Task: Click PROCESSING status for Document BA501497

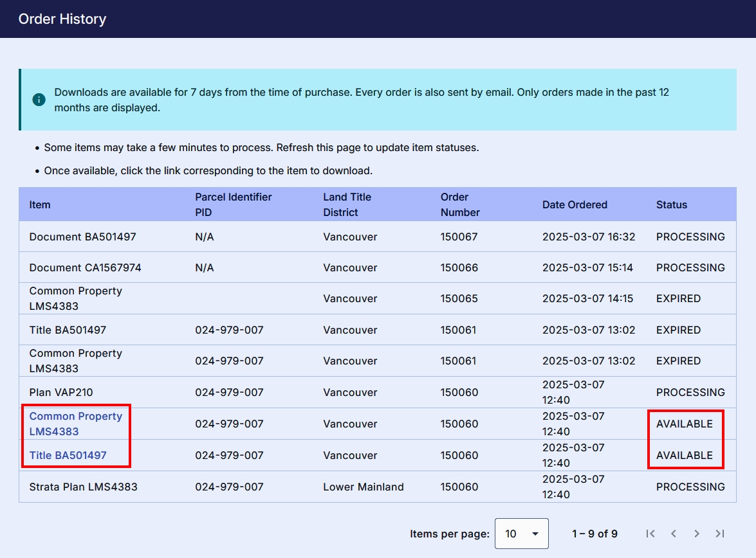Action: click(x=690, y=237)
